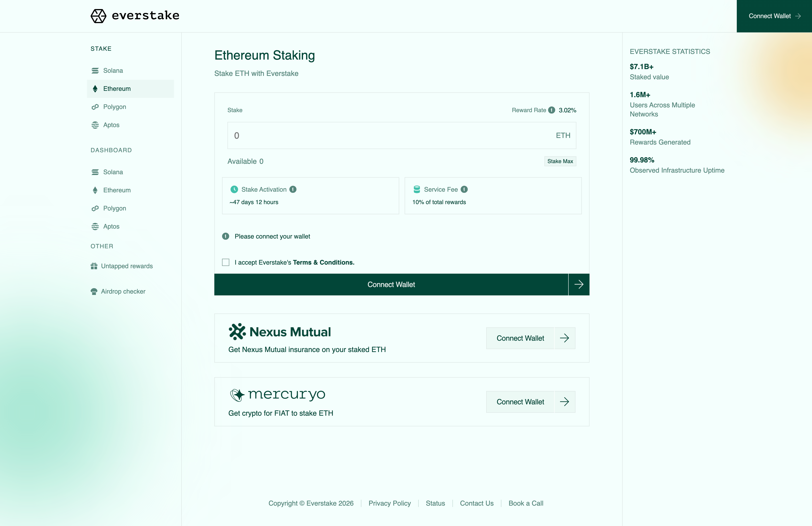
Task: Click the header Connect Wallet button
Action: click(x=774, y=16)
